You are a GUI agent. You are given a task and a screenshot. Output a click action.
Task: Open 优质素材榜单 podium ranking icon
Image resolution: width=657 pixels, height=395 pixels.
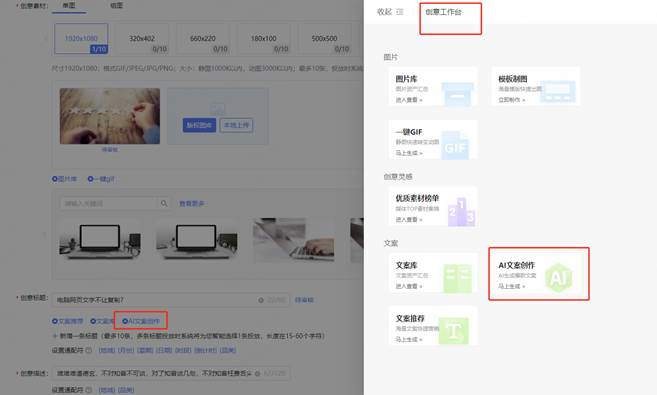[461, 212]
